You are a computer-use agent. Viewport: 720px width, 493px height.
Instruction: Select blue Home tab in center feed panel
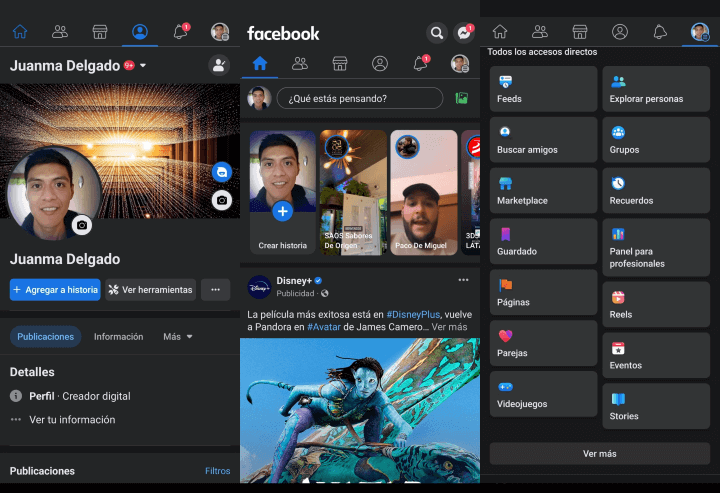click(260, 63)
